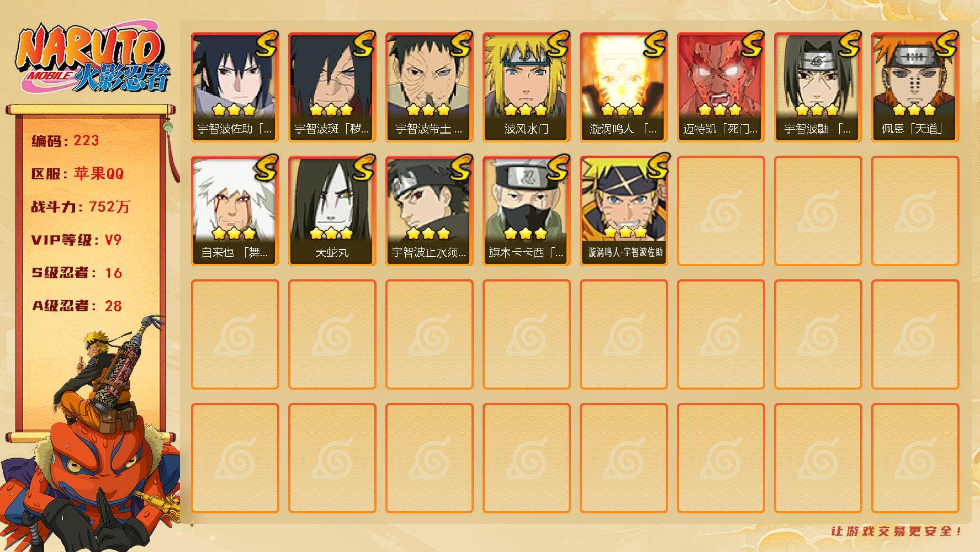Choose the 宇智波带土 ninja portrait
Image resolution: width=980 pixels, height=552 pixels.
tap(429, 87)
